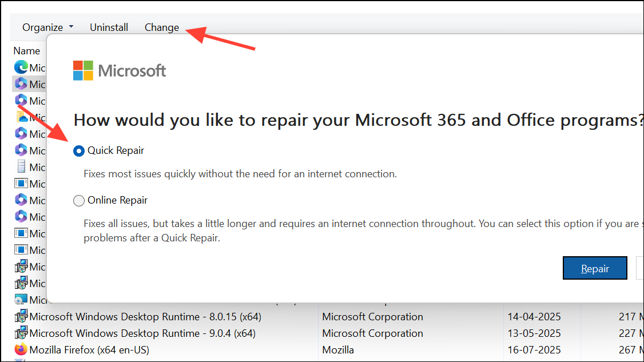The width and height of the screenshot is (644, 362).
Task: Select the Quick Repair radio option
Action: (x=79, y=151)
